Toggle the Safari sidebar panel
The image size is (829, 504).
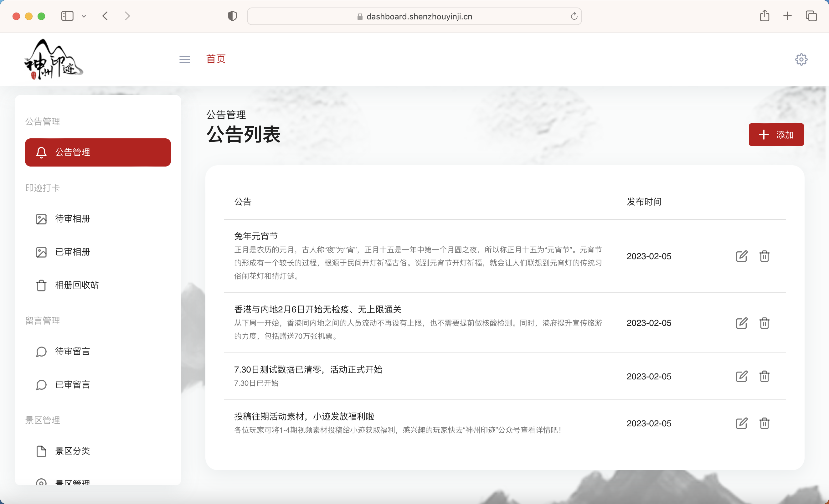click(67, 16)
